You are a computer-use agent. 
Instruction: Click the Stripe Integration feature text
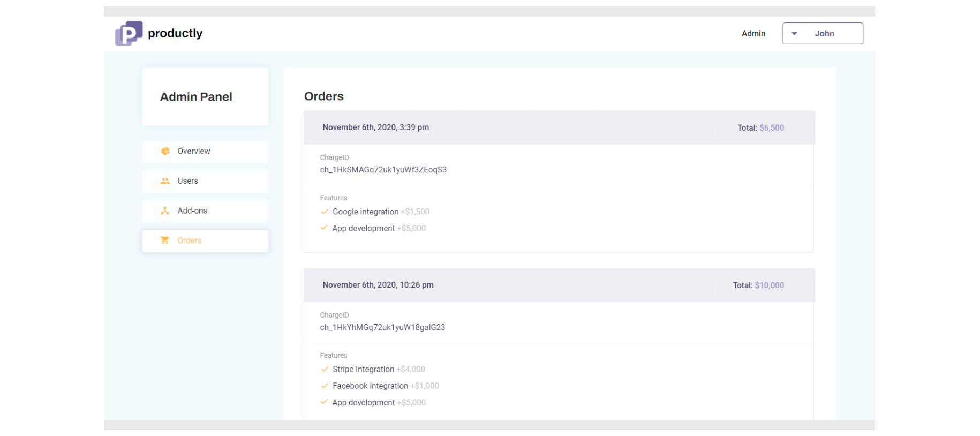click(363, 369)
